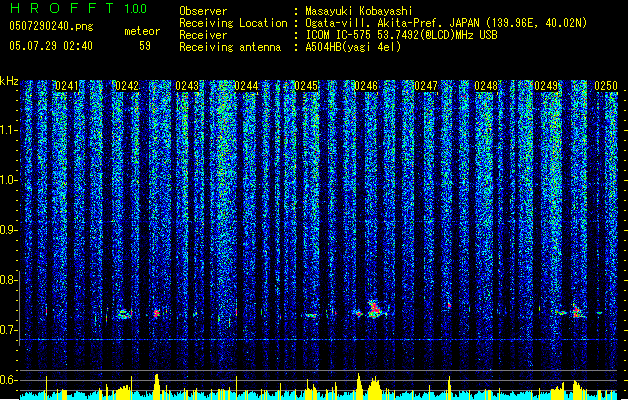The height and width of the screenshot is (400, 629).
Task: Select the meteor count value 59
Action: point(145,46)
